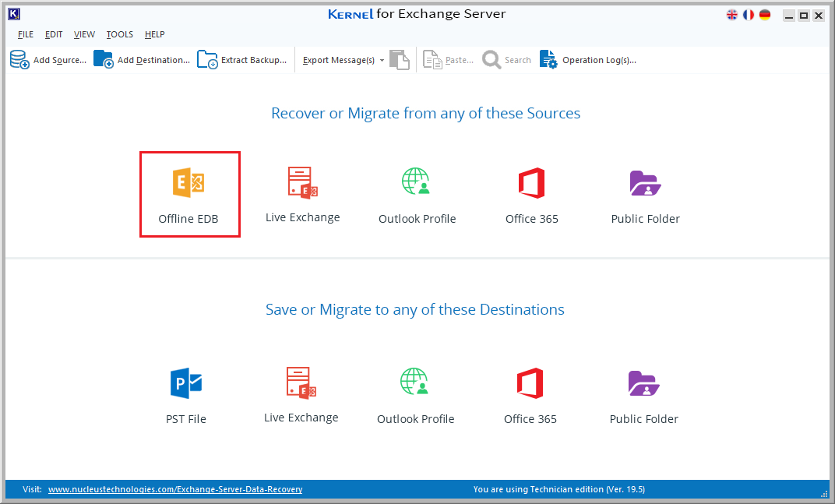The height and width of the screenshot is (504, 835).
Task: Open Public Folder source option
Action: tap(645, 184)
